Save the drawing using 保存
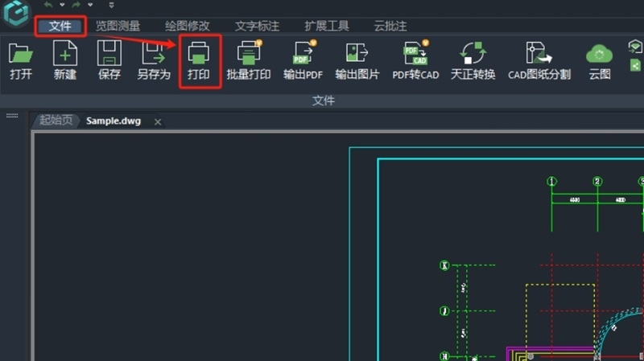 109,61
